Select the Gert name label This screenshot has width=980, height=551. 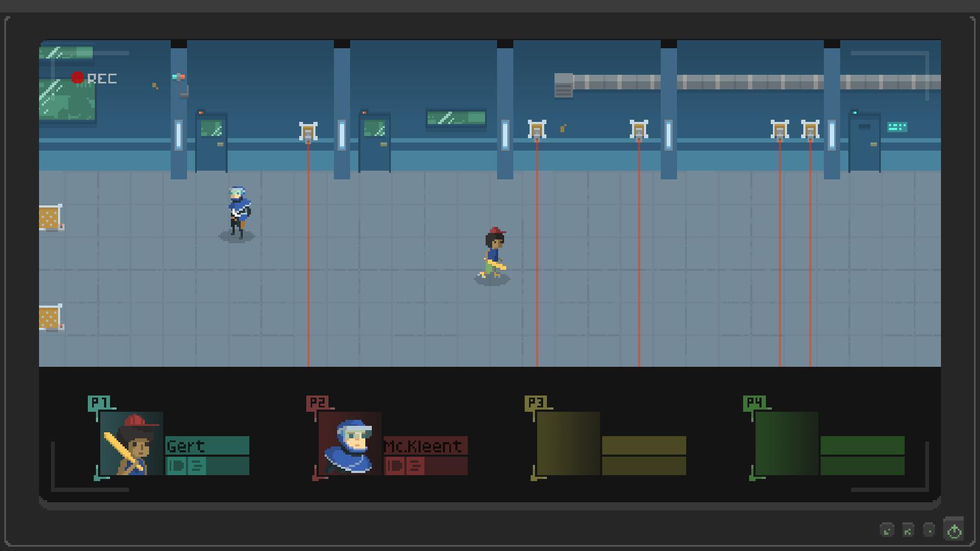point(207,446)
